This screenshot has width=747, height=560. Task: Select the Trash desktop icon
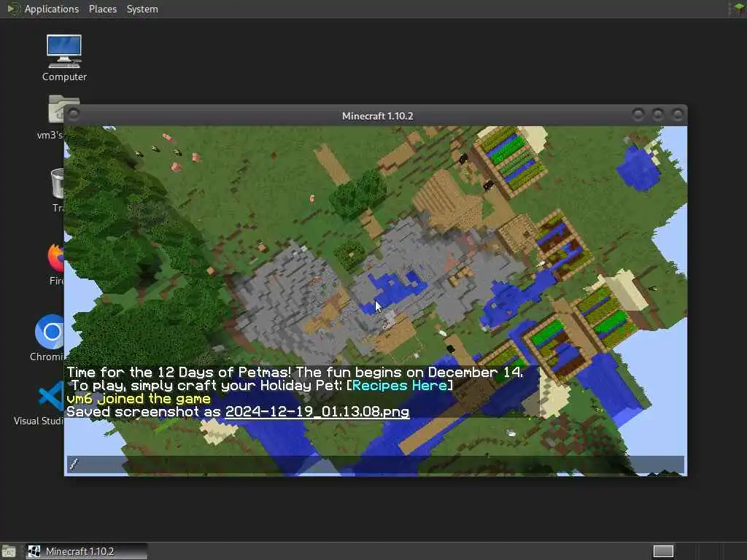coord(57,190)
